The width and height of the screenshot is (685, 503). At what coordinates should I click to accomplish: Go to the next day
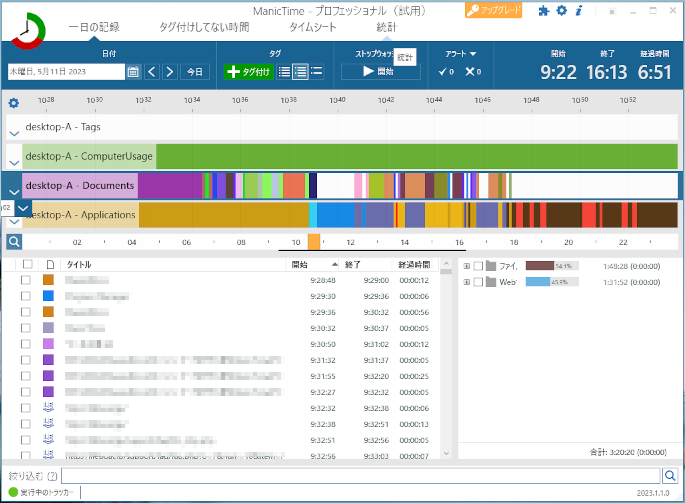(x=170, y=72)
